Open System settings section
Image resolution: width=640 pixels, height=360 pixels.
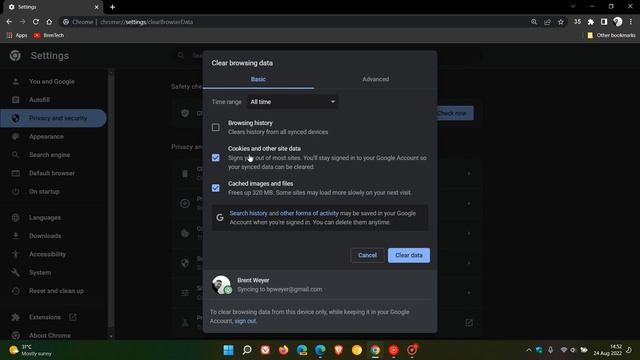click(40, 272)
